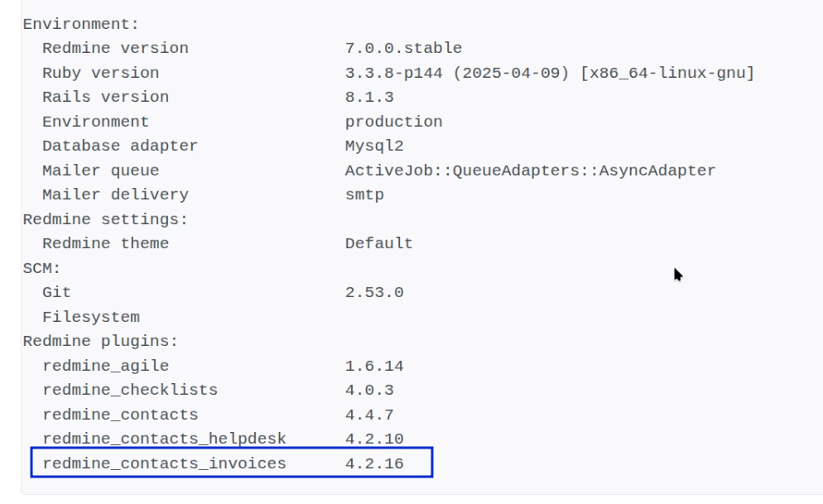The image size is (823, 504).
Task: Click the Filesystem SCM entry
Action: click(91, 317)
